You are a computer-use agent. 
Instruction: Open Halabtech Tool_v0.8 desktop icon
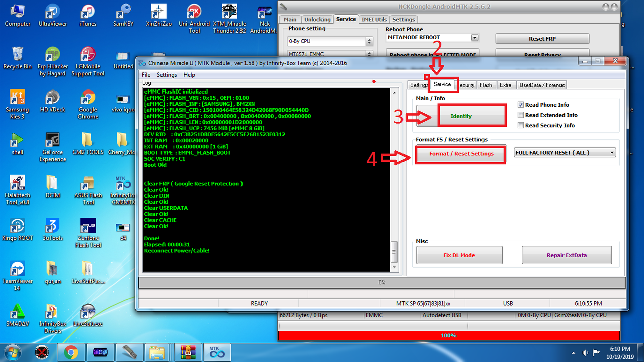tap(18, 190)
